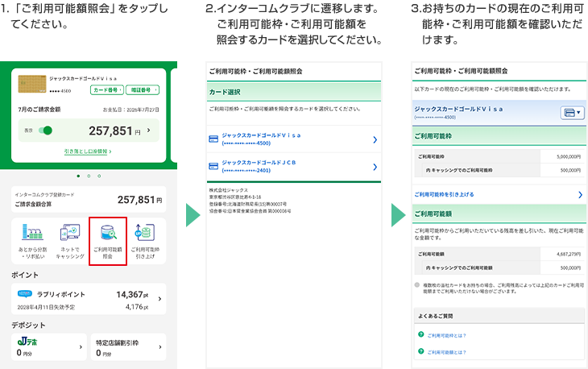This screenshot has width=588, height=369.
Task: Click card icon beside ジャックスカードゴールドJCB row
Action: 213,166
